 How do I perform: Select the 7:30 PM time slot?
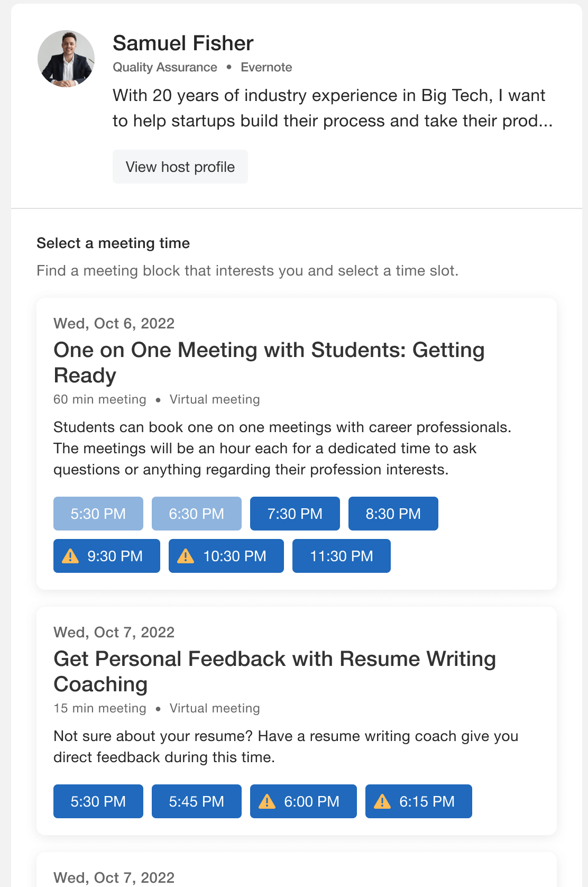(x=295, y=514)
